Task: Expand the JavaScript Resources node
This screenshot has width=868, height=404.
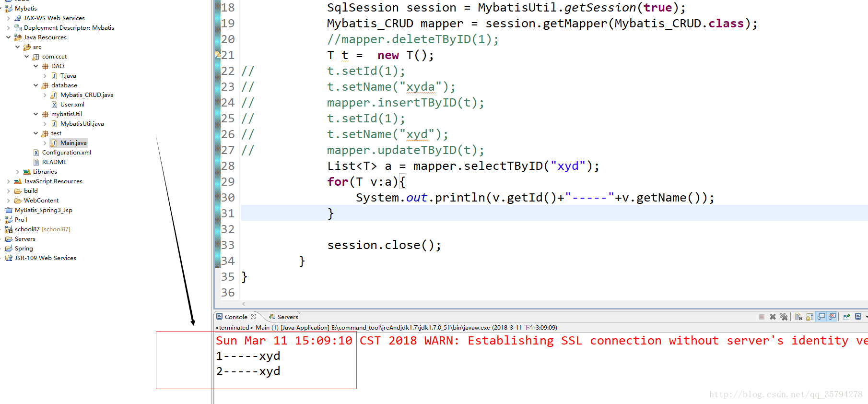Action: pyautogui.click(x=8, y=181)
